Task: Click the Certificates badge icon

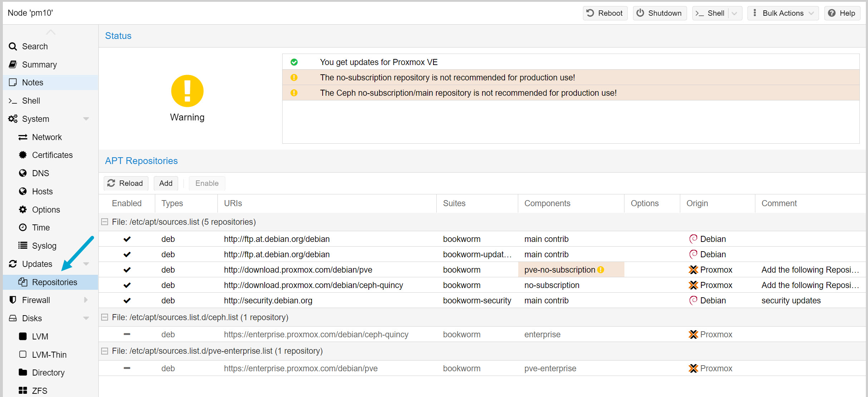Action: click(x=23, y=155)
